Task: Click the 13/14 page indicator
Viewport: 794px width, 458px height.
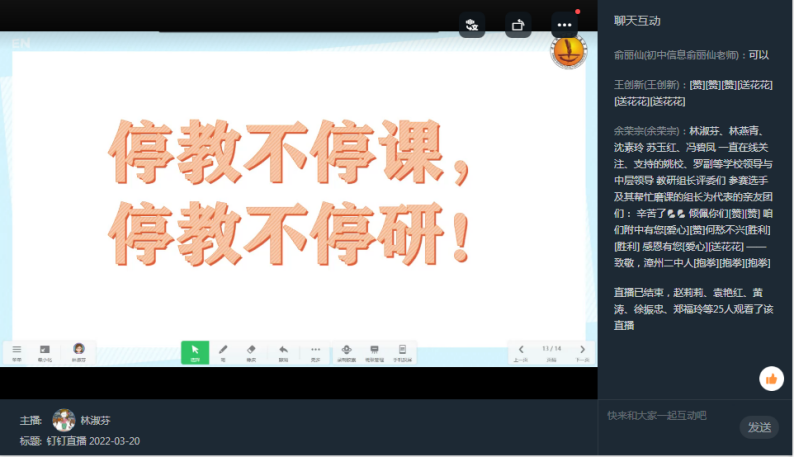Action: tap(551, 348)
